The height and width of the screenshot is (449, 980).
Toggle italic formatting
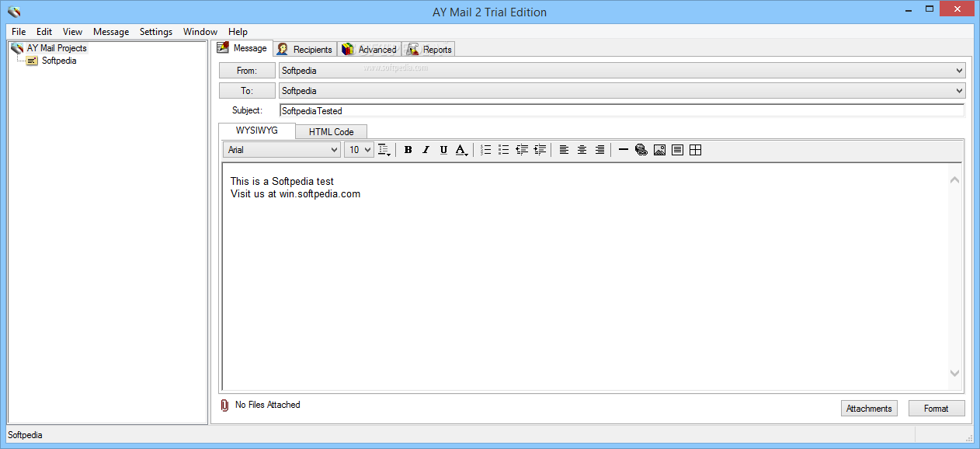tap(426, 150)
